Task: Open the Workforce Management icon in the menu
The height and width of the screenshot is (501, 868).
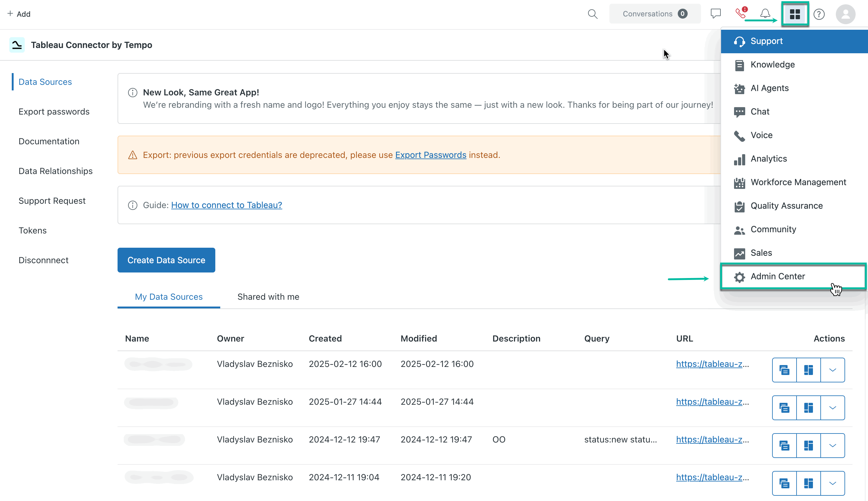Action: tap(739, 182)
